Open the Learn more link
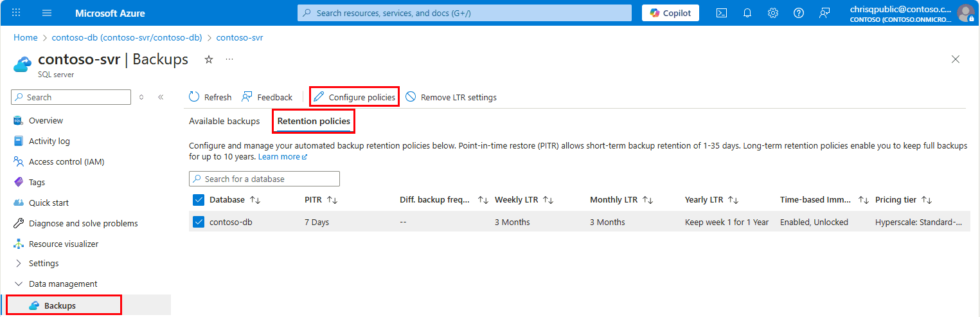This screenshot has width=980, height=317. pos(283,156)
